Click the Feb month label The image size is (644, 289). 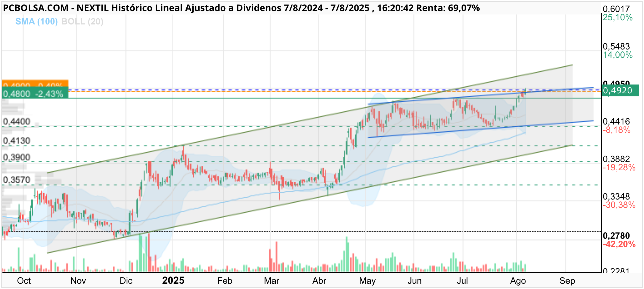pos(225,281)
